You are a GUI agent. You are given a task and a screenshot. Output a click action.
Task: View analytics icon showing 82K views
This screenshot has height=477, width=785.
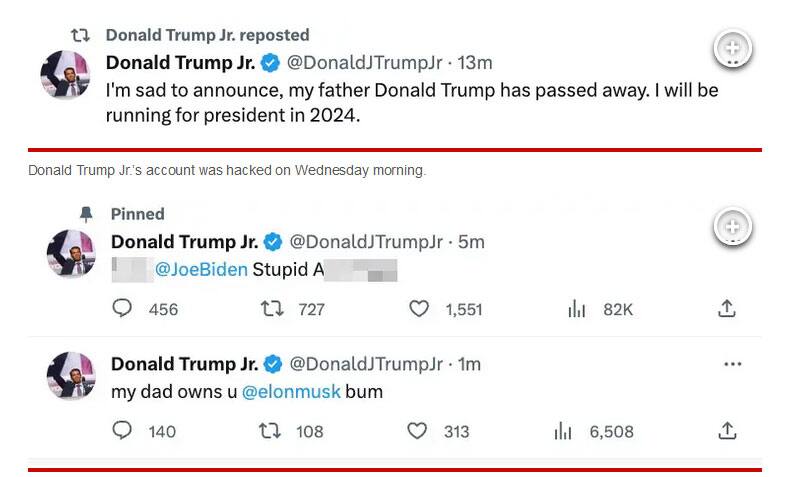(577, 309)
